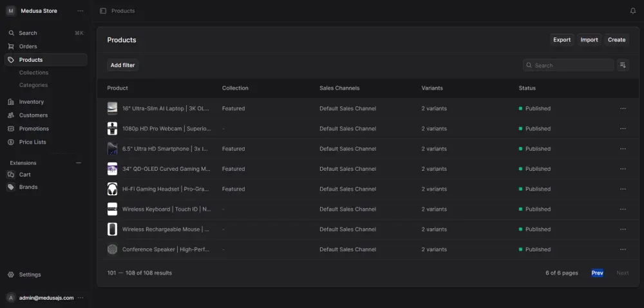Select Collections under Products
This screenshot has height=308, width=644.
pos(33,73)
